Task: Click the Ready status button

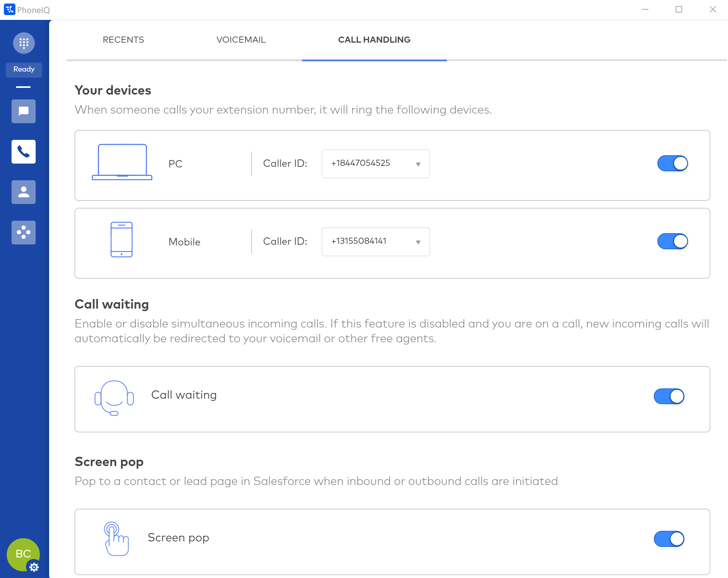Action: pos(24,70)
